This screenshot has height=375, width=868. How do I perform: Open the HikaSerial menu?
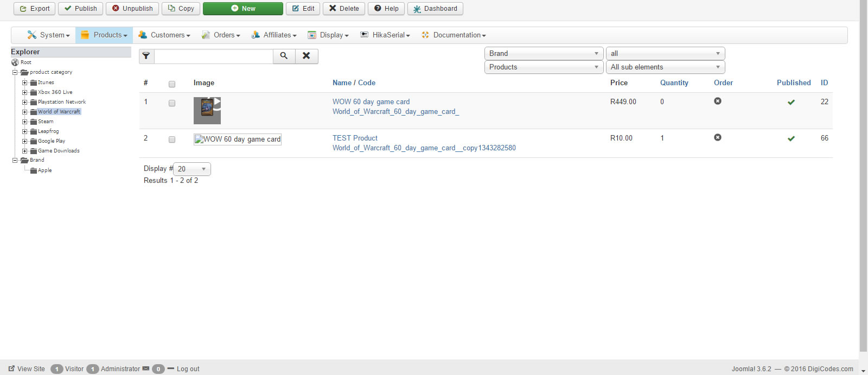[385, 35]
